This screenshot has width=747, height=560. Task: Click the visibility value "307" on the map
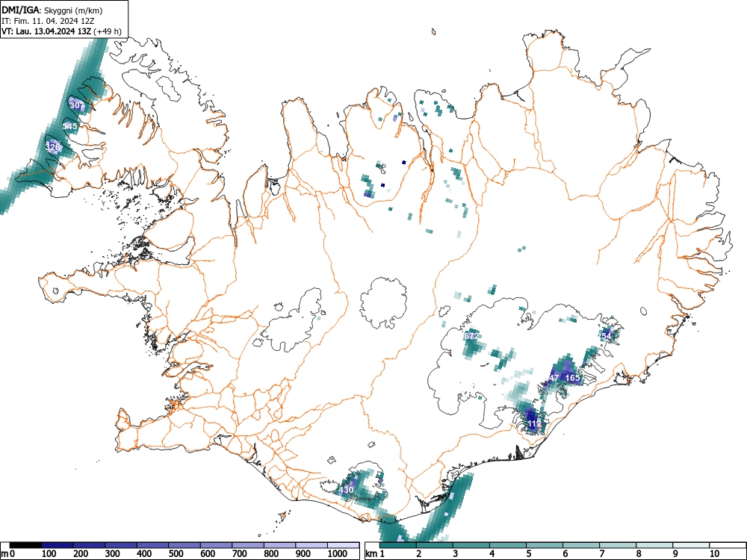(77, 105)
